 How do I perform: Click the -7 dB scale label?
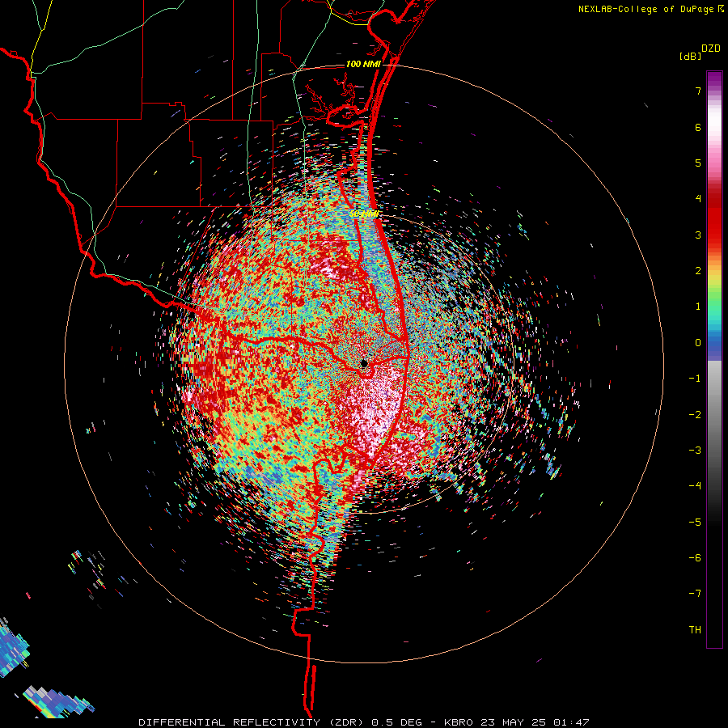(x=695, y=594)
